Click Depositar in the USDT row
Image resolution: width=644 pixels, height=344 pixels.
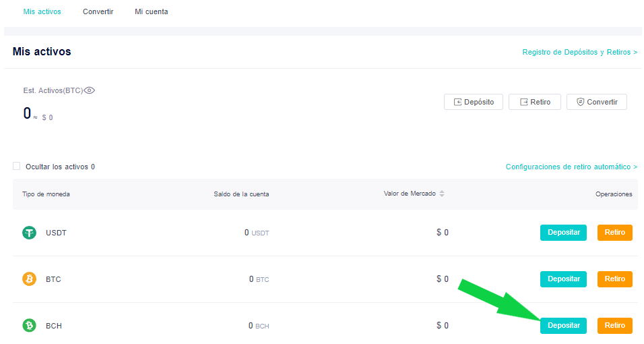coord(563,233)
